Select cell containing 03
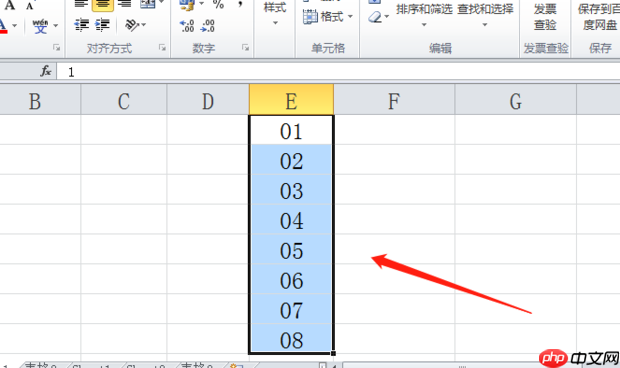Image resolution: width=620 pixels, height=368 pixels. click(x=291, y=190)
